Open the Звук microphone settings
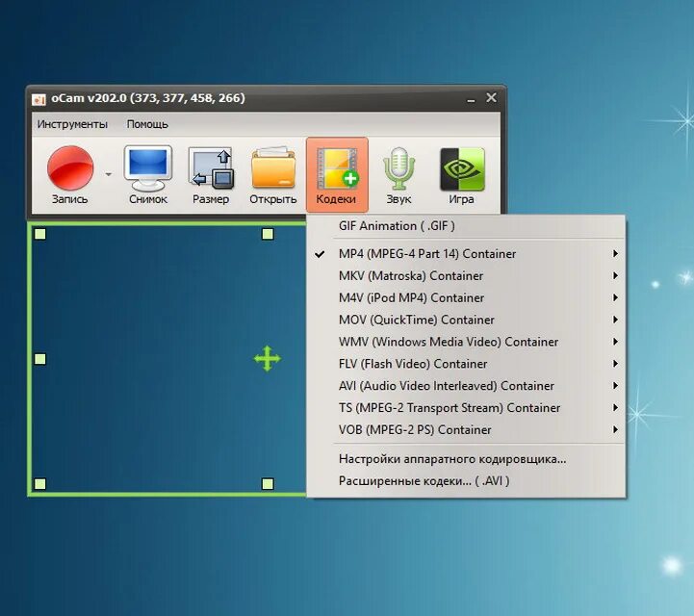 398,175
